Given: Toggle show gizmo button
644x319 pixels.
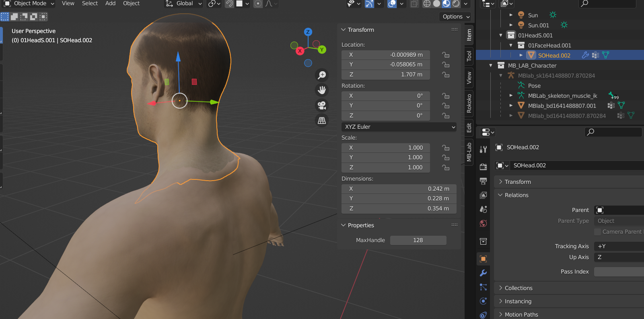Looking at the screenshot, I should tap(369, 4).
